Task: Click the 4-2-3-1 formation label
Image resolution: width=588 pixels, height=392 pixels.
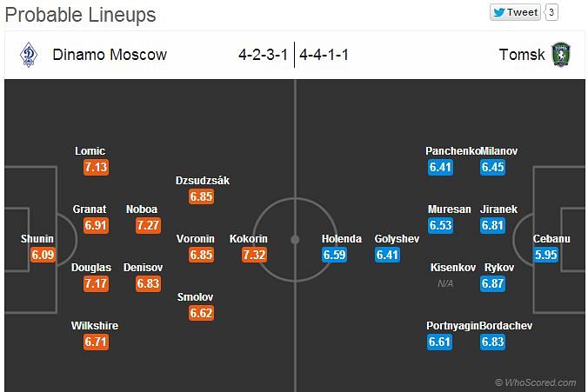Action: pyautogui.click(x=263, y=55)
